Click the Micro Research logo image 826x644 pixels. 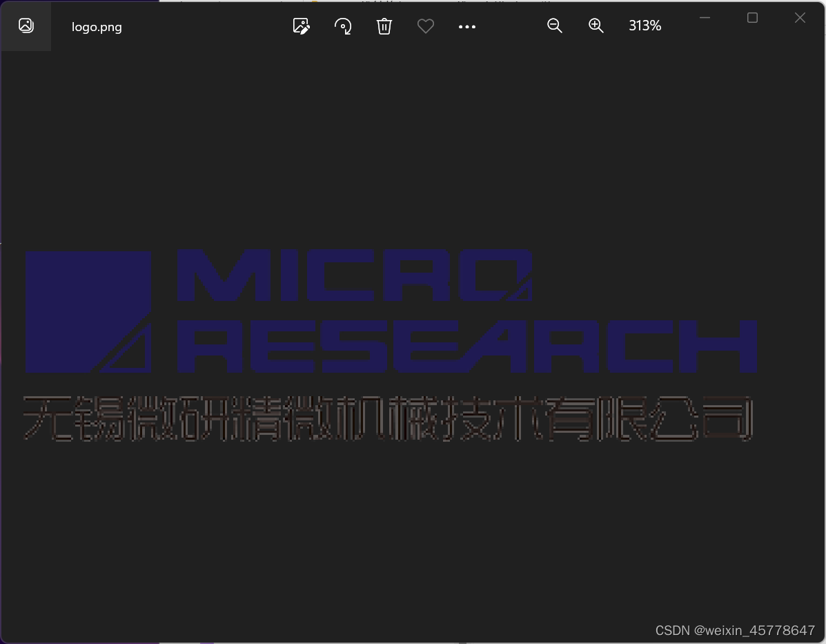click(x=391, y=344)
